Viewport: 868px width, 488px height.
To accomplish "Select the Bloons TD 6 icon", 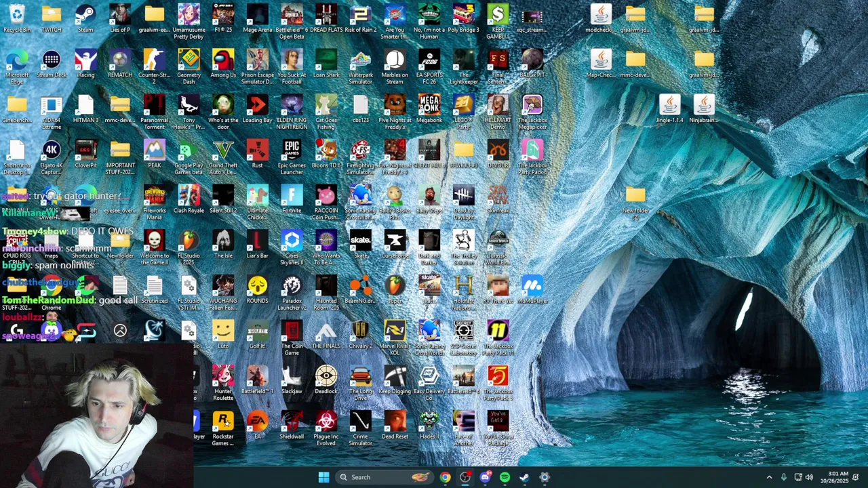I will 326,155.
